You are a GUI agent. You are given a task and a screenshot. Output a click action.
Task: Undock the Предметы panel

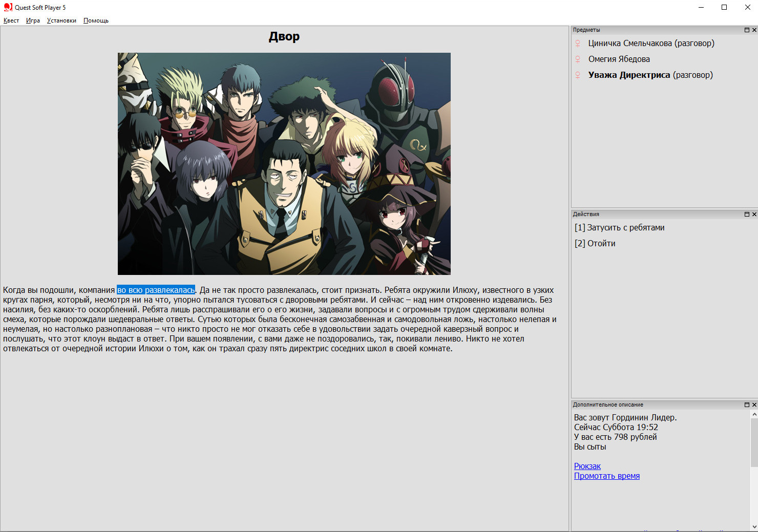[747, 30]
